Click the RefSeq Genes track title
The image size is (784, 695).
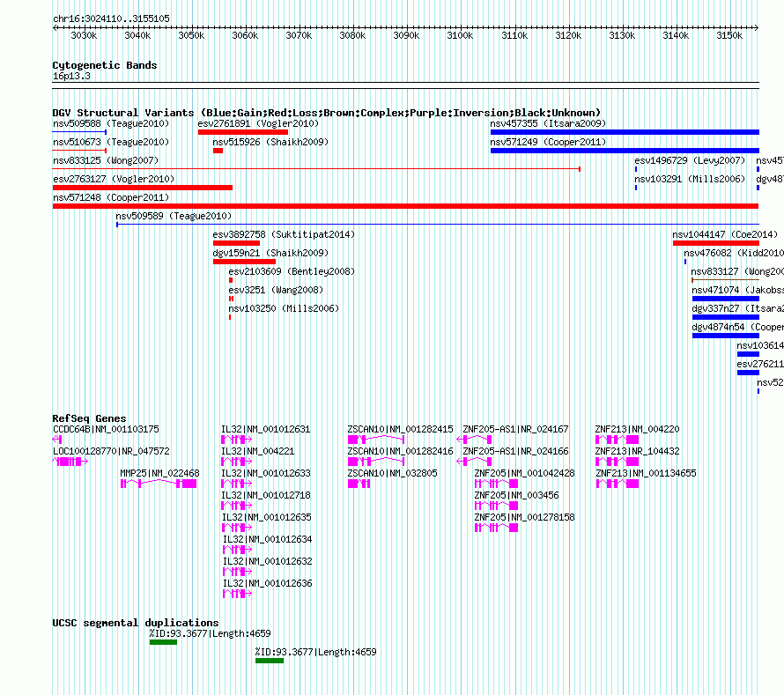tap(90, 418)
